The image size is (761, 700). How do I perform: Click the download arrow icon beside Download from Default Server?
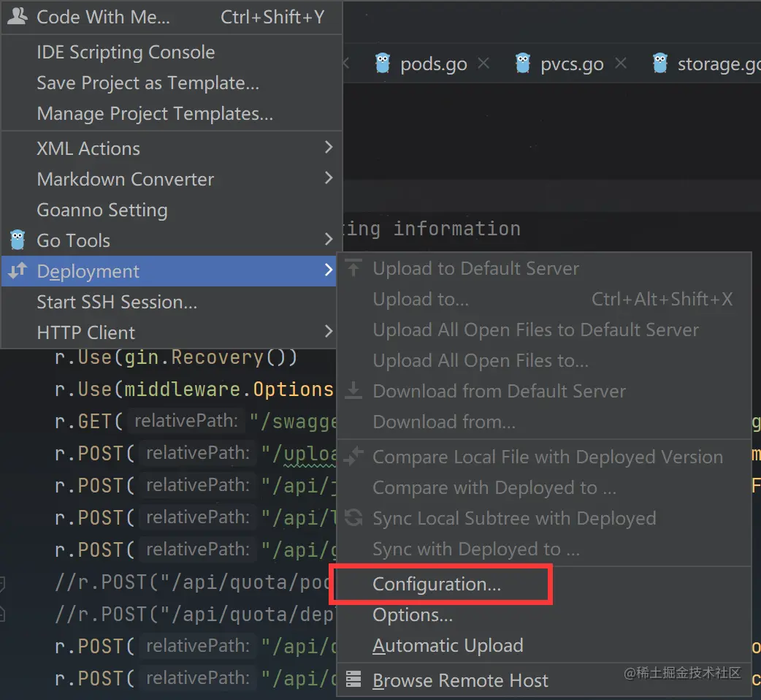click(x=353, y=390)
